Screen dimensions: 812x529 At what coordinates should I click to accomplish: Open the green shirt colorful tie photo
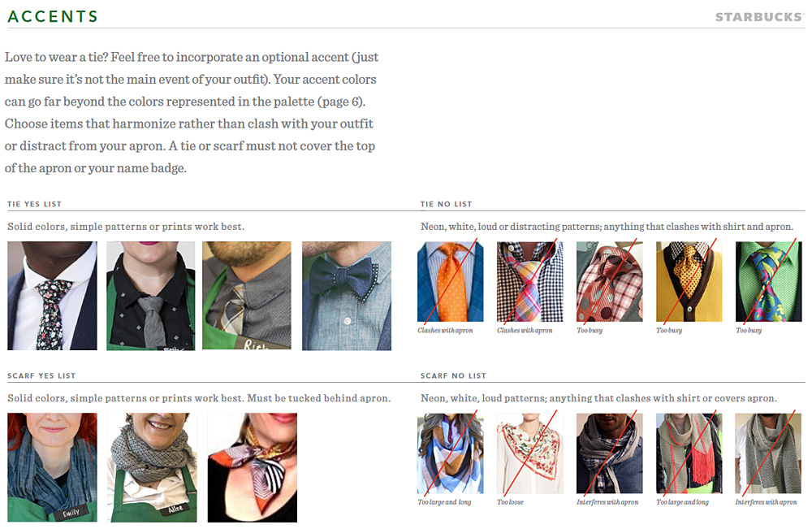pyautogui.click(x=768, y=282)
